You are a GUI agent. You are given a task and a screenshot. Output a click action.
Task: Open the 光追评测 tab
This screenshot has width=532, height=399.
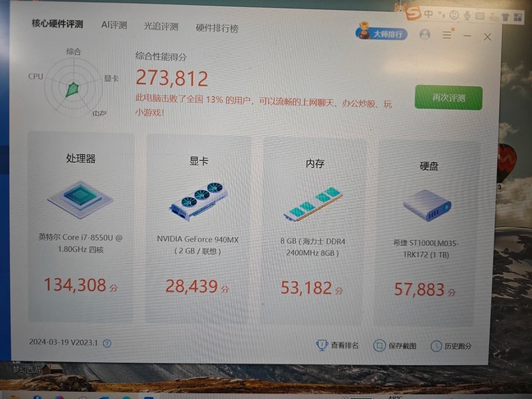161,26
